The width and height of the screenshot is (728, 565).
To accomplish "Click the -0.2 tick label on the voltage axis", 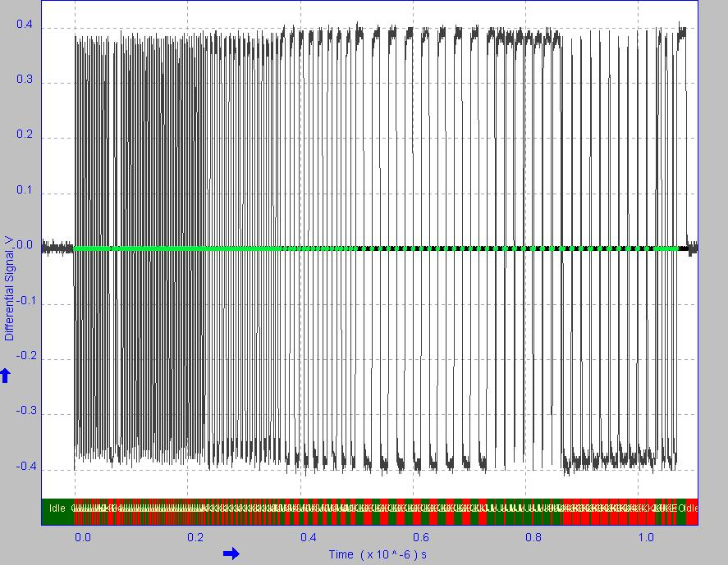I will click(22, 356).
